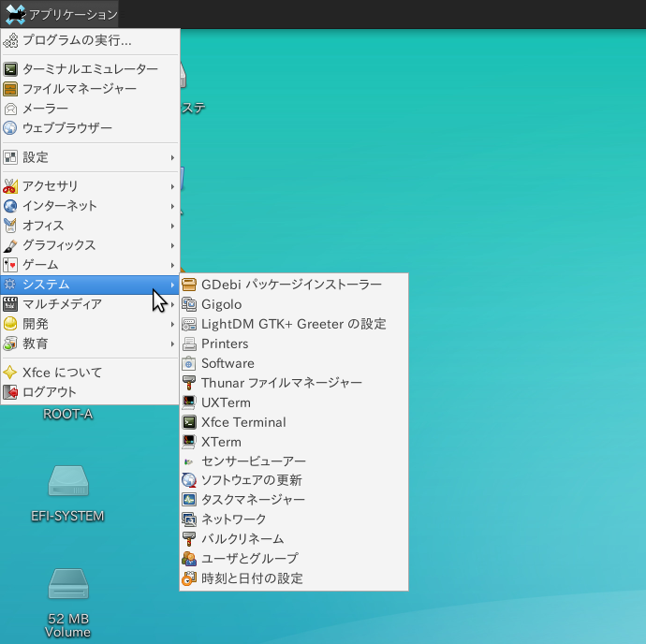The image size is (646, 644).
Task: Click the Xfce mouse logo icon
Action: pyautogui.click(x=14, y=14)
